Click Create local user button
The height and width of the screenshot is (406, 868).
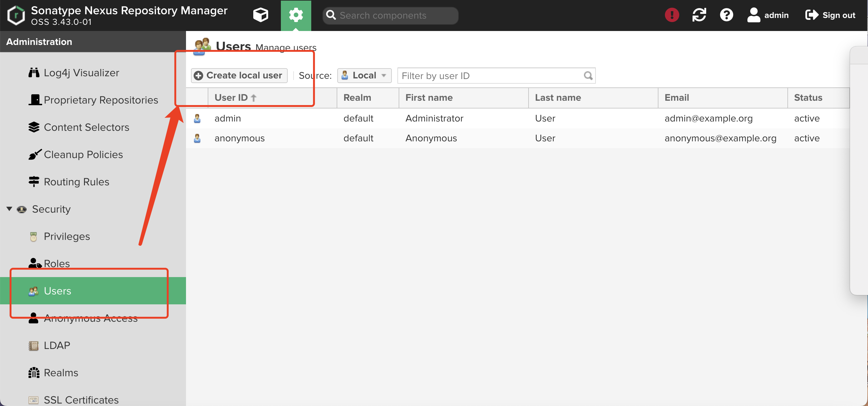239,76
